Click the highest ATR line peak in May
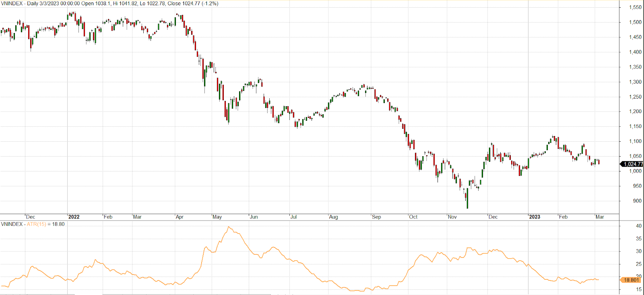Image resolution: width=644 pixels, height=295 pixels. click(x=229, y=227)
